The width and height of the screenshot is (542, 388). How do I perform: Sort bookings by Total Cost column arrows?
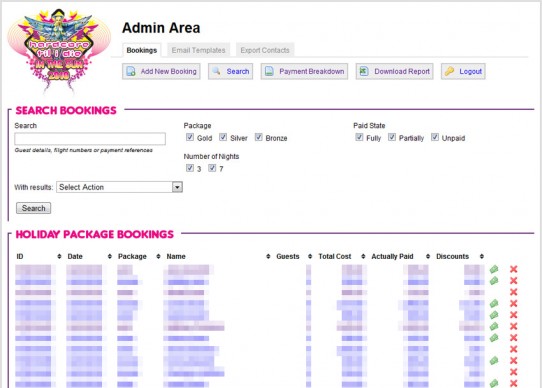(x=363, y=256)
